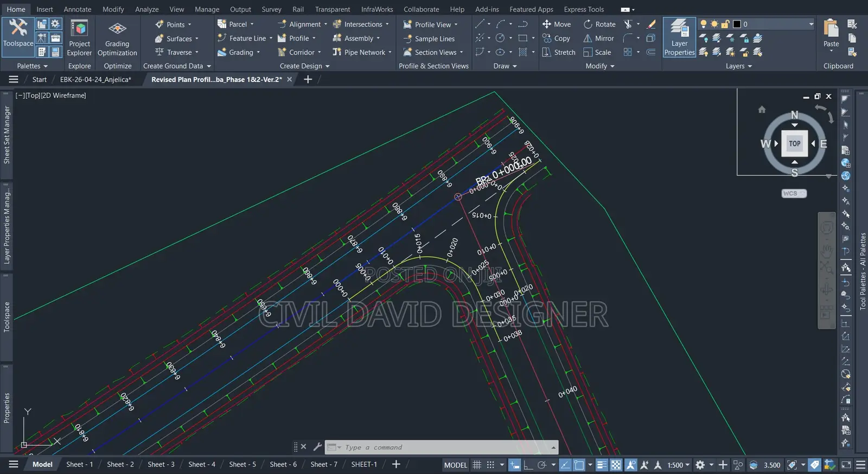Select the Rectangle draw tool
Screen dimensions: 868x474
click(523, 38)
